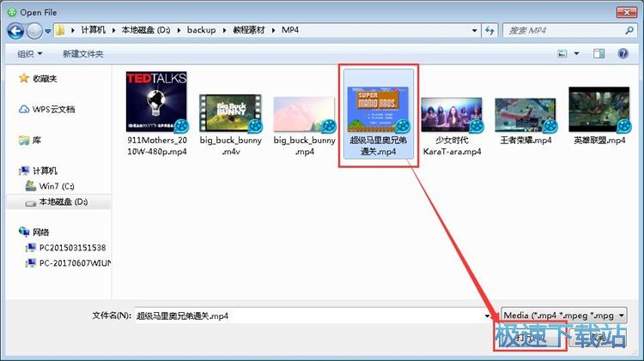Select network computer PC-20170607WIUN

pos(75,263)
